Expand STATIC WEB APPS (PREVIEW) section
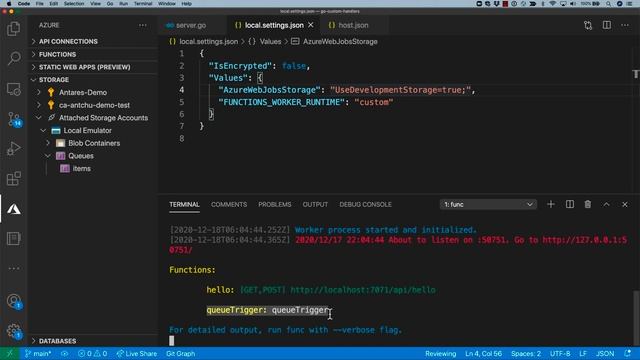The height and width of the screenshot is (360, 640). point(93,67)
